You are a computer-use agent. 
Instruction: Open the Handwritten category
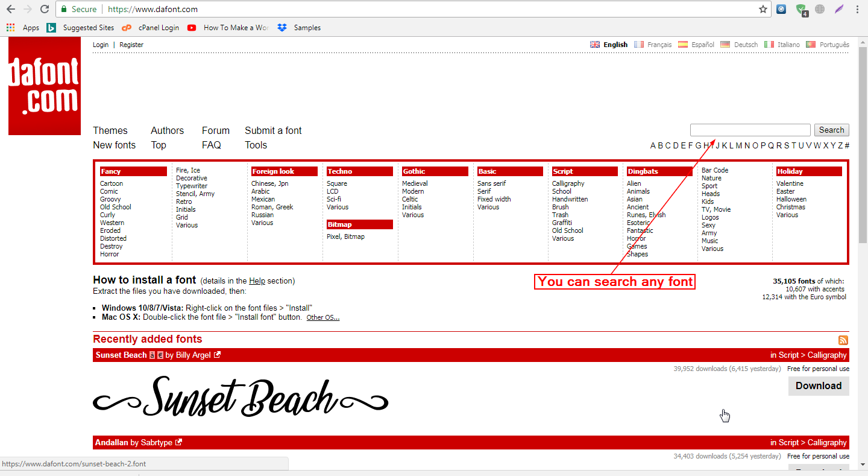click(x=570, y=199)
